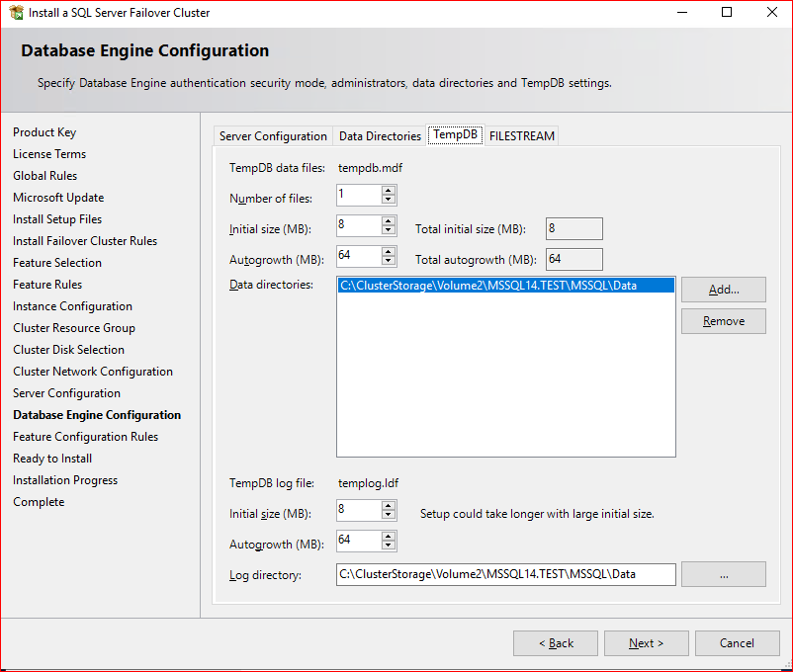The width and height of the screenshot is (793, 672).
Task: Close the setup window
Action: pos(772,12)
